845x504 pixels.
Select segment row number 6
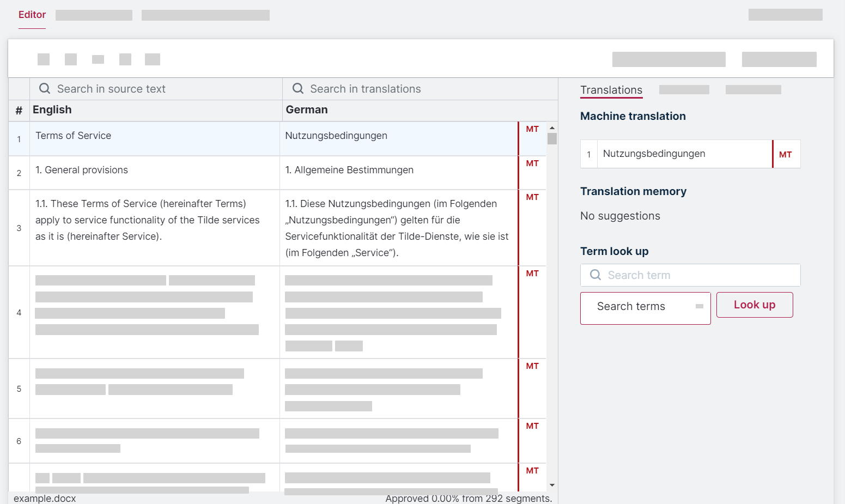(x=19, y=441)
